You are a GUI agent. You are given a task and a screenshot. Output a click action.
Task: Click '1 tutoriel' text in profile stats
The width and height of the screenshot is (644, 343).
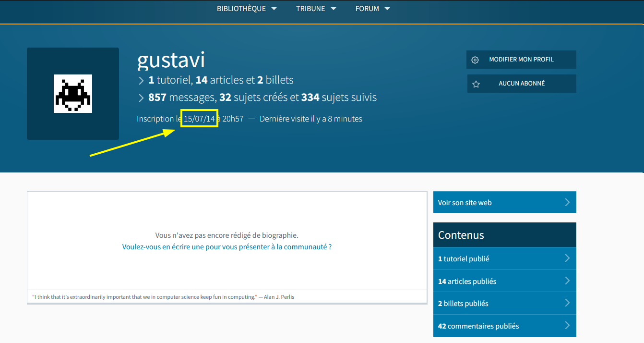point(170,80)
